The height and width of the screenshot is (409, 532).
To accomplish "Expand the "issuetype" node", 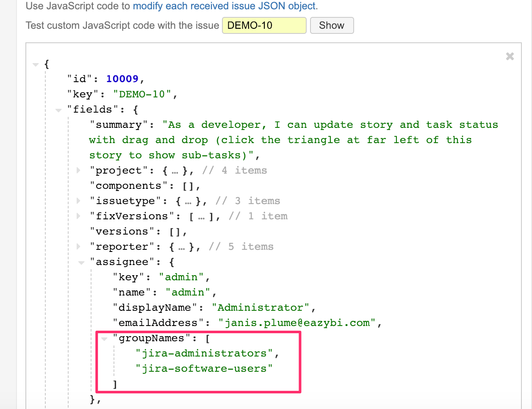I will [x=78, y=201].
